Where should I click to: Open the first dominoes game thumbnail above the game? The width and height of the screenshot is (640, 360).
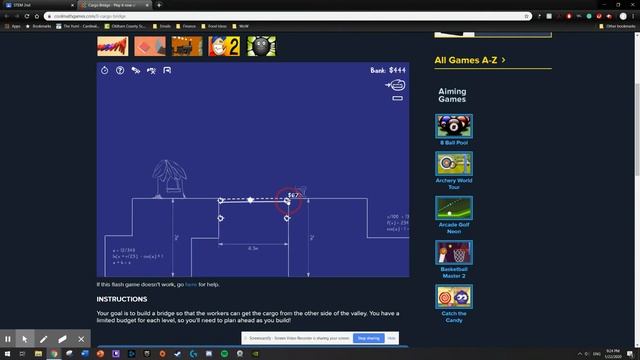[x=113, y=46]
